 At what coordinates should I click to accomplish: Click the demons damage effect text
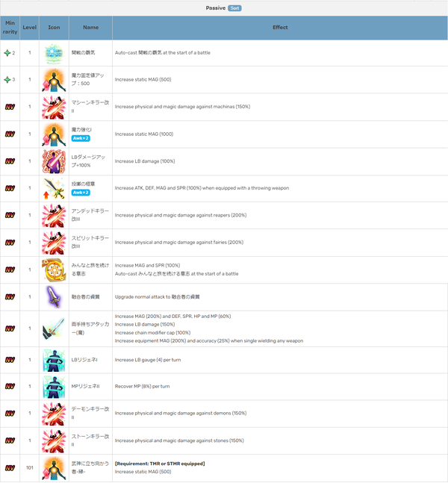point(181,413)
